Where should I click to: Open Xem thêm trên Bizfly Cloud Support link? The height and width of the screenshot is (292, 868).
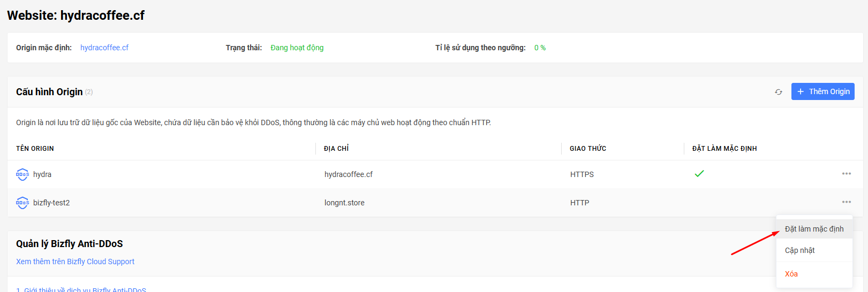click(75, 262)
